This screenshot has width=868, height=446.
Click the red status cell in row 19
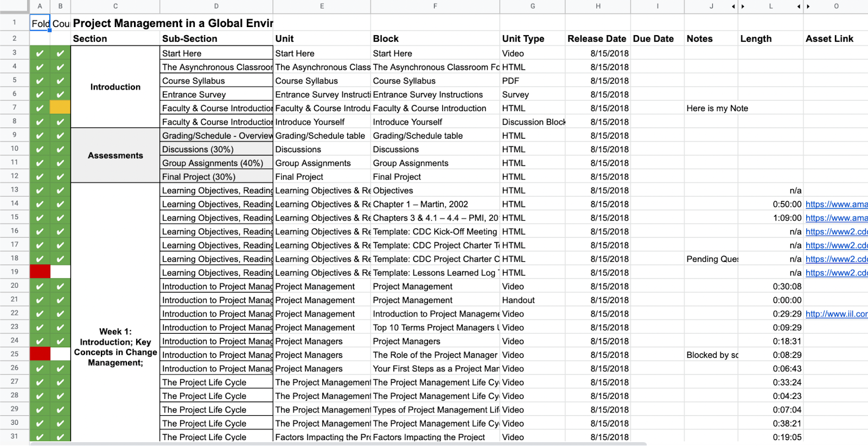tap(40, 272)
